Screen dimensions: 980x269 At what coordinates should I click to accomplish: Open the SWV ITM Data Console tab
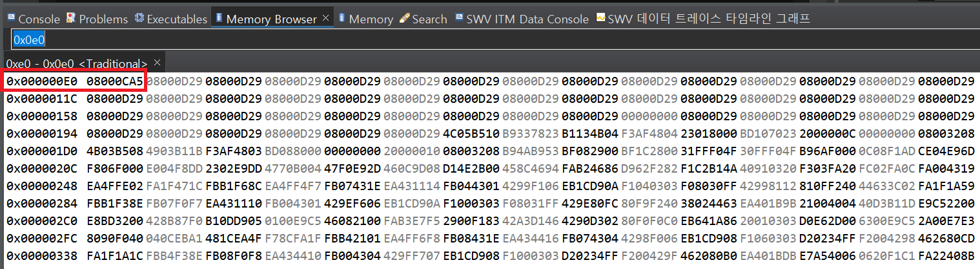pyautogui.click(x=522, y=19)
